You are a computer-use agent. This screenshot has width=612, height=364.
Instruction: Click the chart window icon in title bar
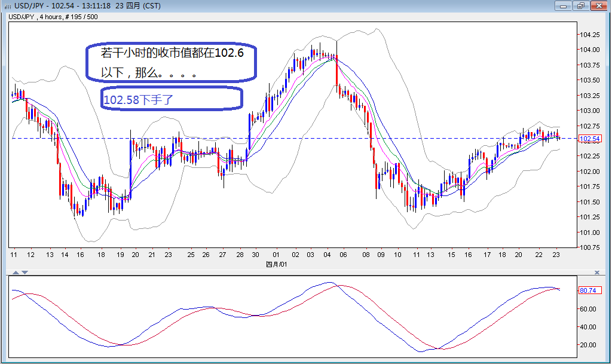(7, 6)
